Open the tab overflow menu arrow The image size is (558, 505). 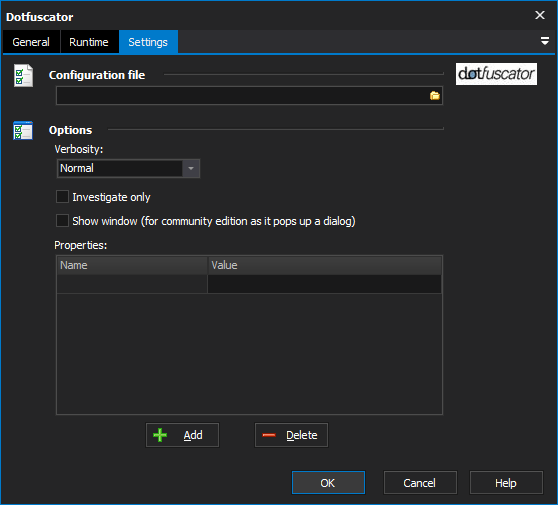tap(544, 41)
